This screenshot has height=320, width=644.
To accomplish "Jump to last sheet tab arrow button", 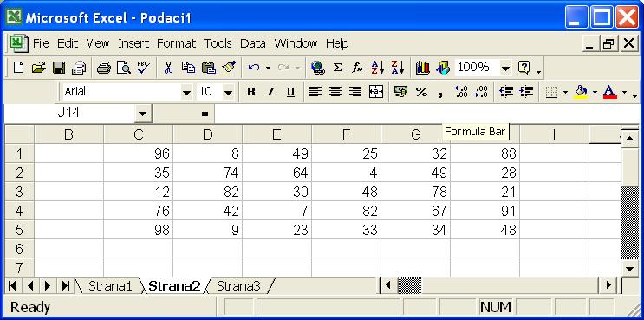I will (x=65, y=285).
